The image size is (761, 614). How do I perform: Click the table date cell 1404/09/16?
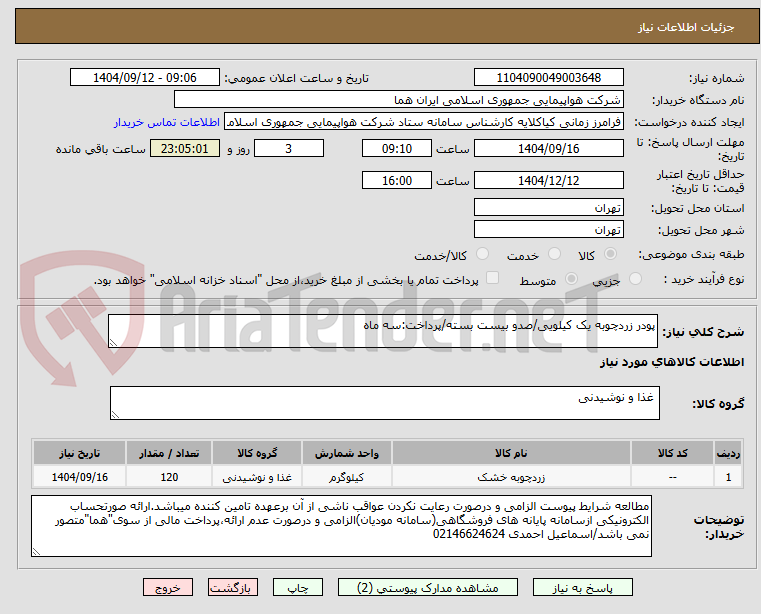coord(80,477)
